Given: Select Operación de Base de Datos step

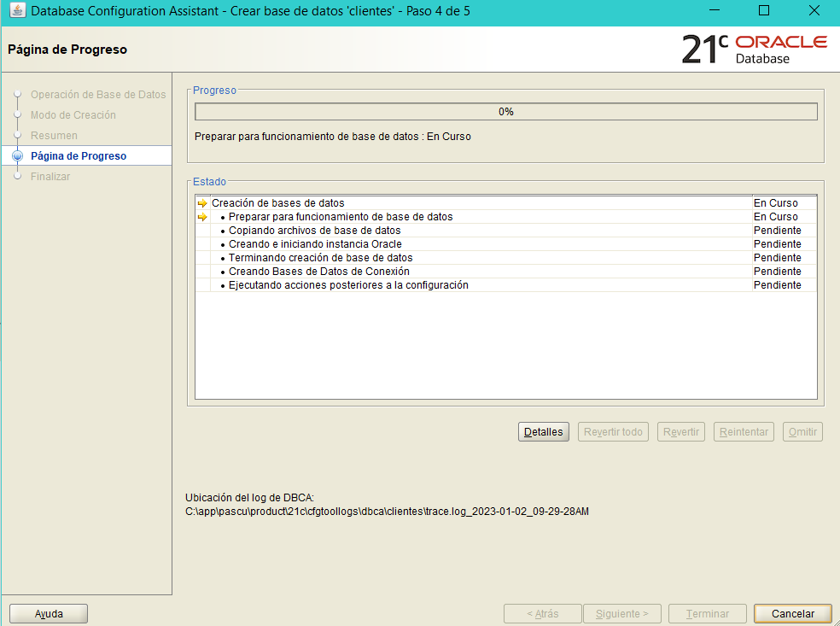Looking at the screenshot, I should tap(98, 94).
